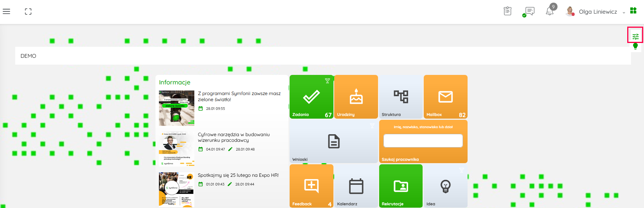Open dashboard settings sliders icon
The width and height of the screenshot is (644, 208).
635,37
